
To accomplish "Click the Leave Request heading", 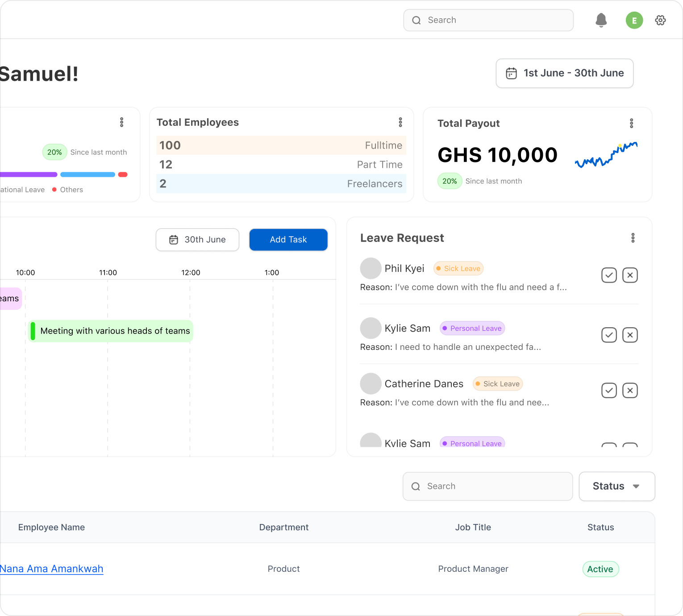I will [x=402, y=238].
